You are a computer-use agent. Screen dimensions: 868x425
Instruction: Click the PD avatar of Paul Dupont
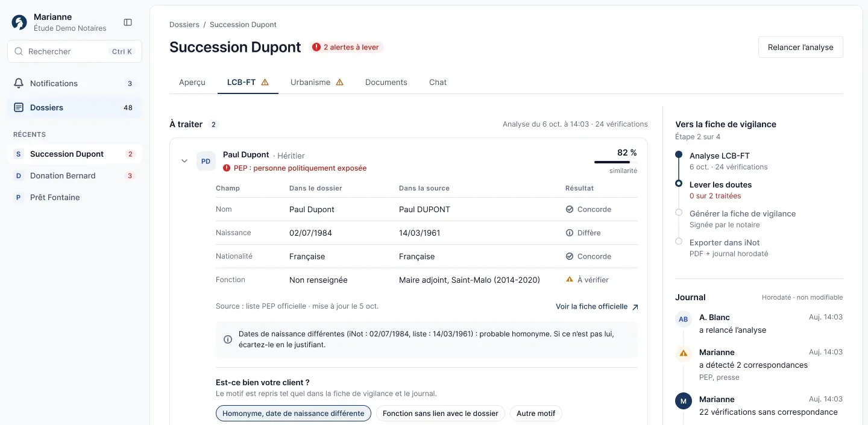pos(206,161)
